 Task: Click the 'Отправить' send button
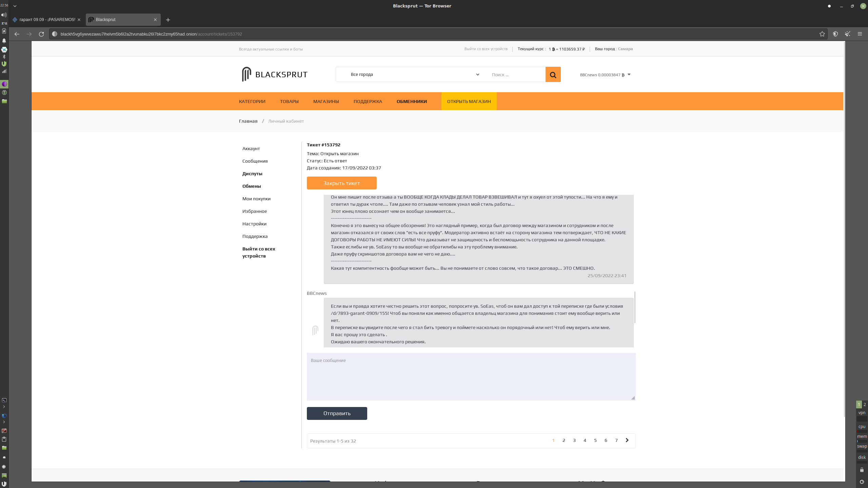pos(337,413)
